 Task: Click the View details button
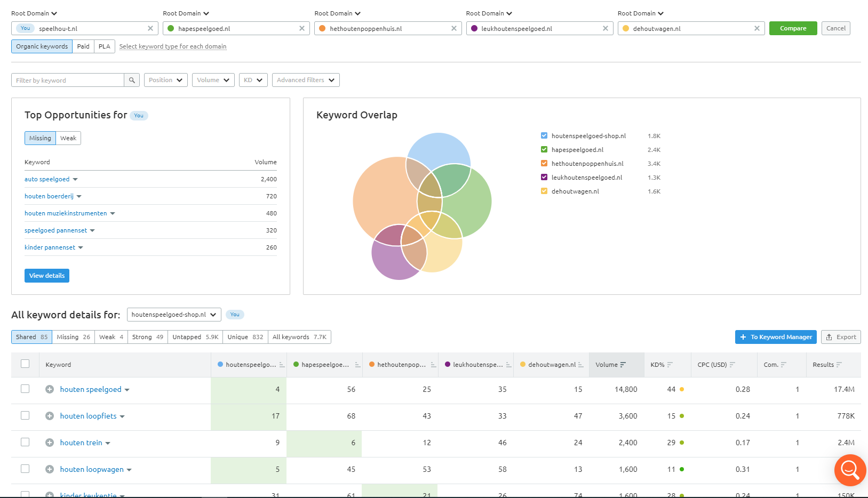[x=47, y=276]
